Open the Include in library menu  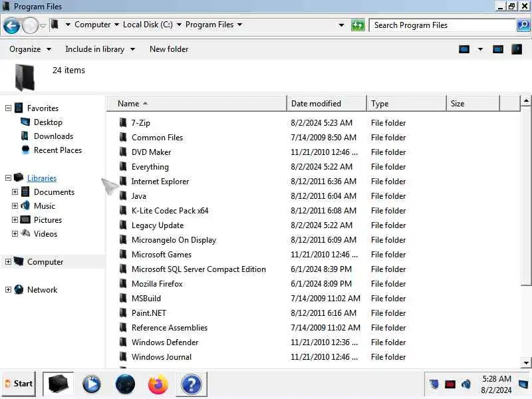point(100,49)
